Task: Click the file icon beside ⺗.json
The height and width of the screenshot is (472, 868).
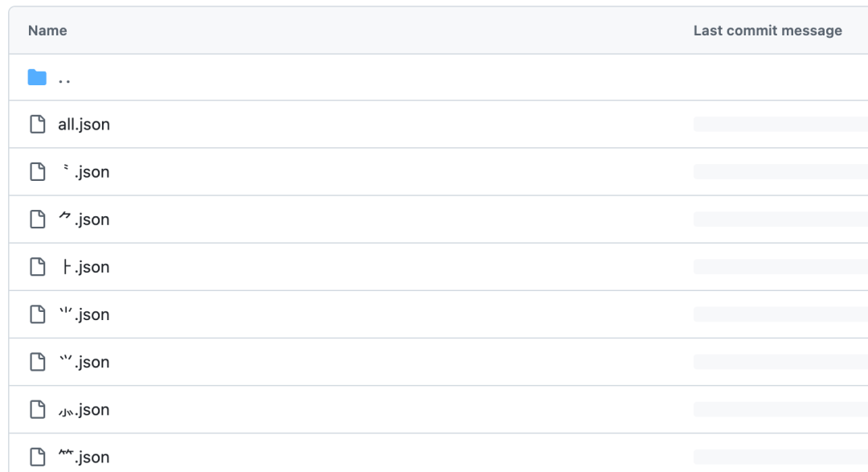Action: pyautogui.click(x=37, y=409)
